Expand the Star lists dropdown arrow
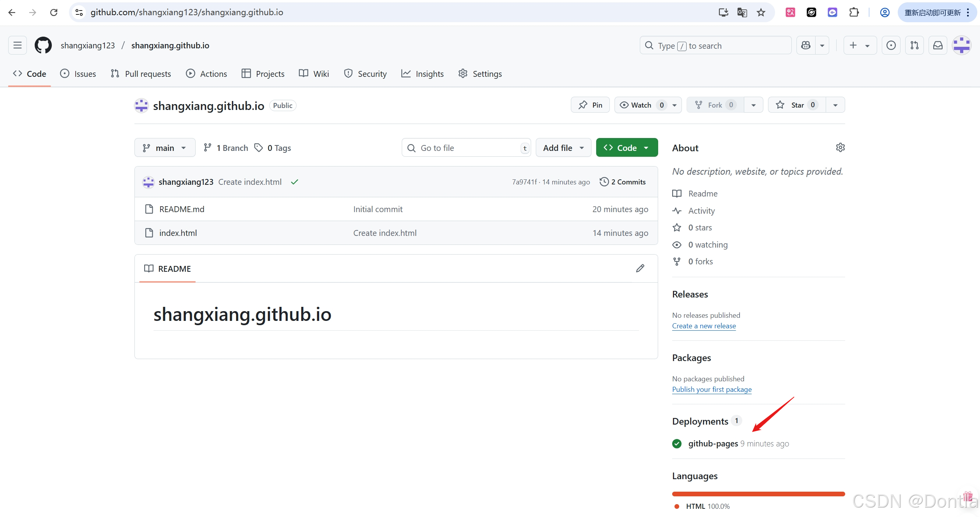Viewport: 980px width, 517px height. 835,105
